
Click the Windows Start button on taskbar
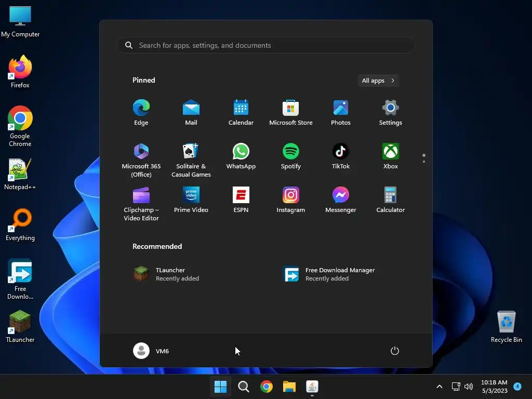(x=220, y=387)
